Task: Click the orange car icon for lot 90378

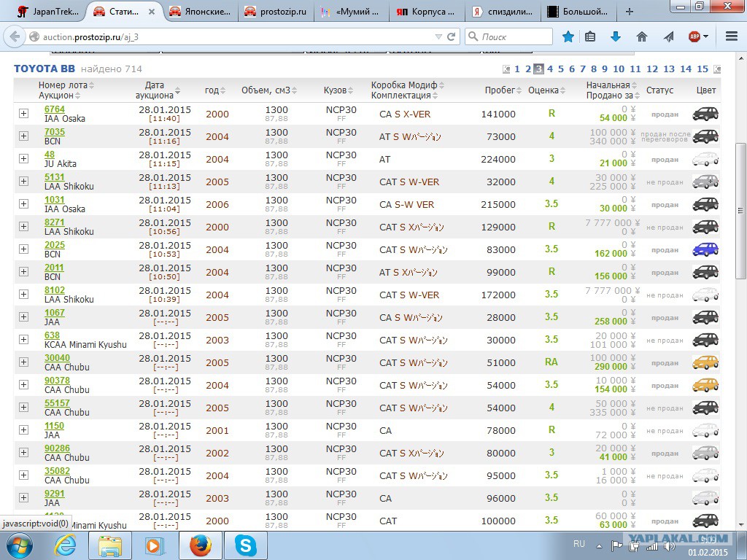Action: (x=705, y=385)
